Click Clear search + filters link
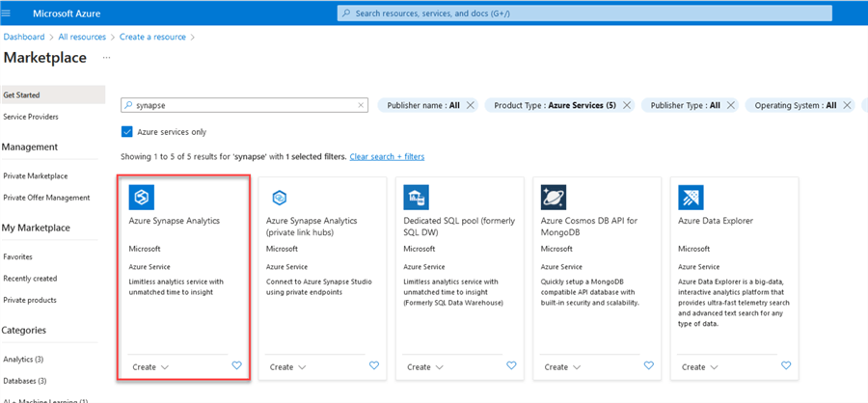The width and height of the screenshot is (868, 403). [x=387, y=156]
